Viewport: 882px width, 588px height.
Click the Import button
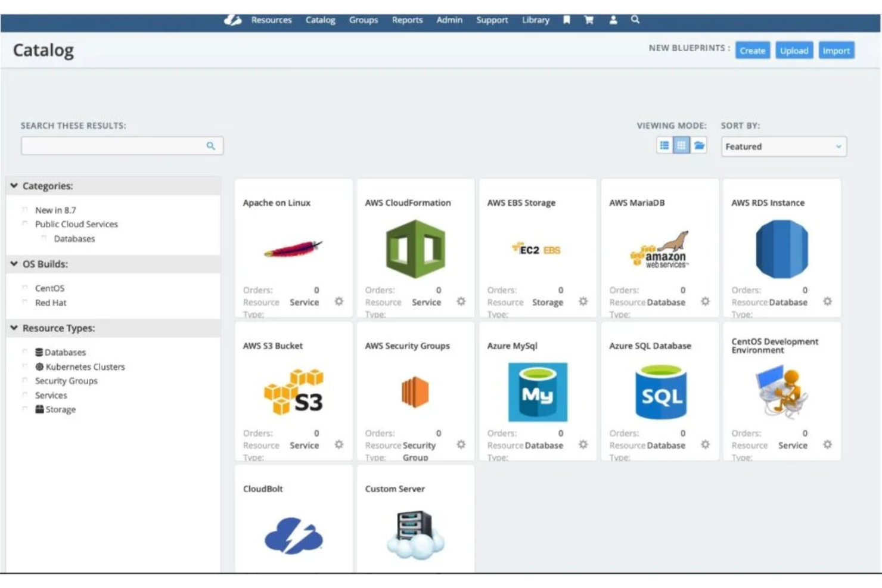click(x=836, y=51)
